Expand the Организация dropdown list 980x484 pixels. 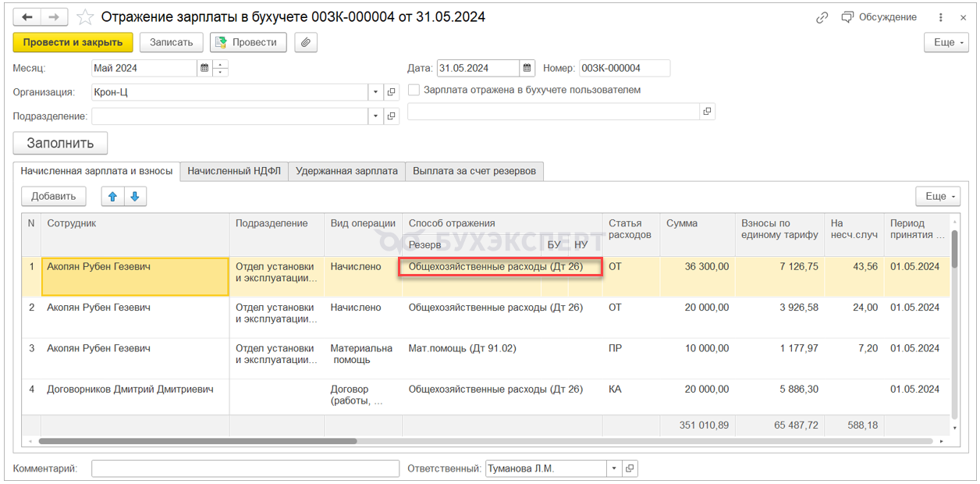point(375,92)
